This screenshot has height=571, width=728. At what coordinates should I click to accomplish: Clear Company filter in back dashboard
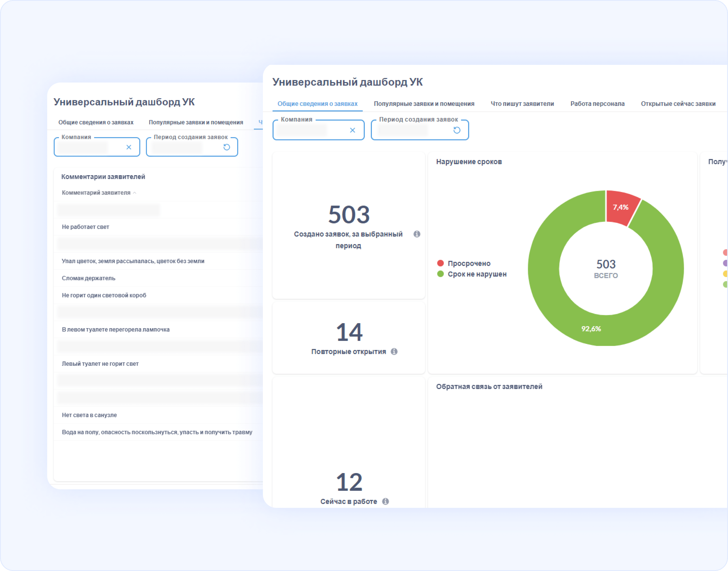point(128,147)
